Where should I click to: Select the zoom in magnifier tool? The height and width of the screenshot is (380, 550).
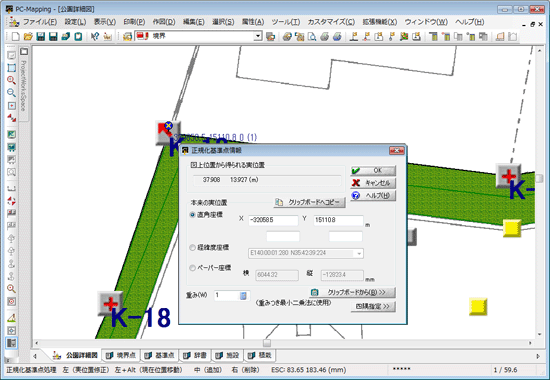(x=11, y=80)
